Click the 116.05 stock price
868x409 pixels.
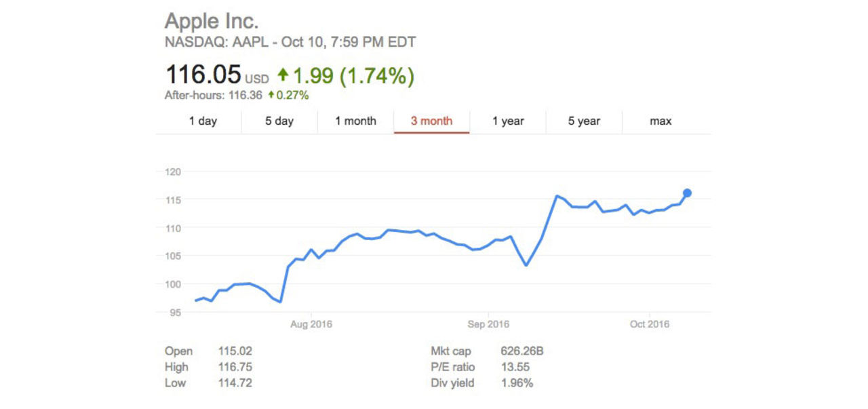tap(203, 75)
